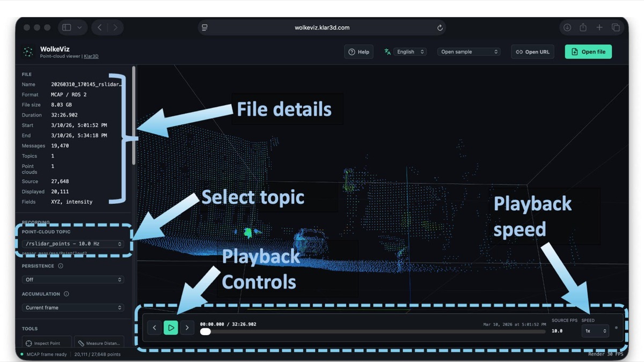Open Safari downloads icon
The image size is (644, 362).
(567, 27)
